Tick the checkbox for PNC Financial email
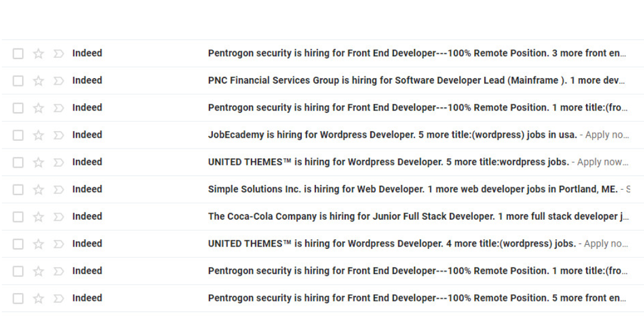 coord(18,81)
